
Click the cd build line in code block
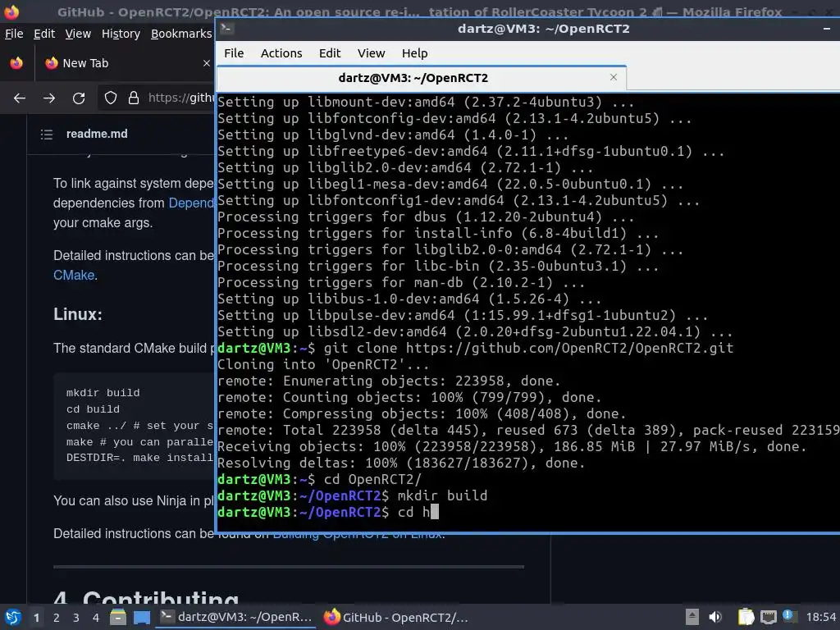[x=93, y=409]
